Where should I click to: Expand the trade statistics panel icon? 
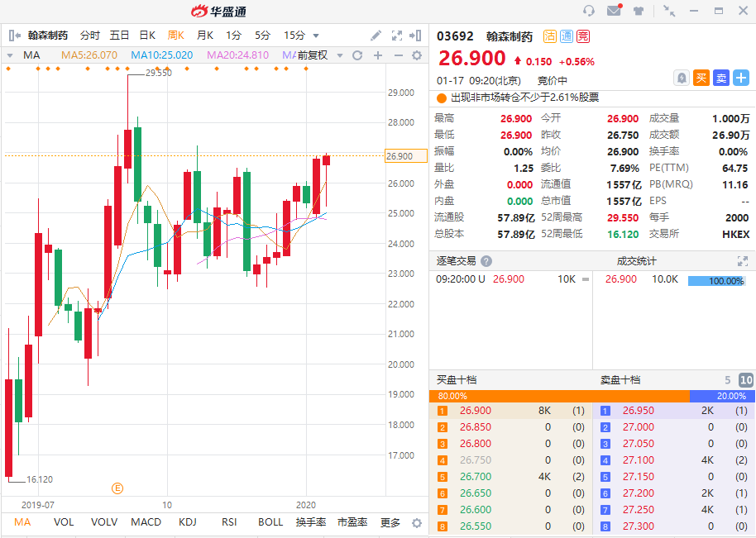pyautogui.click(x=743, y=261)
